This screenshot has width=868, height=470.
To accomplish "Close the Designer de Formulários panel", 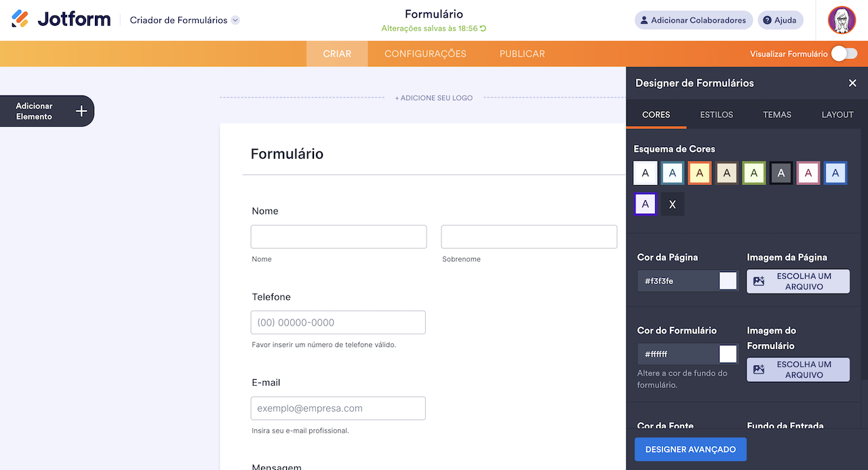I will (x=852, y=83).
